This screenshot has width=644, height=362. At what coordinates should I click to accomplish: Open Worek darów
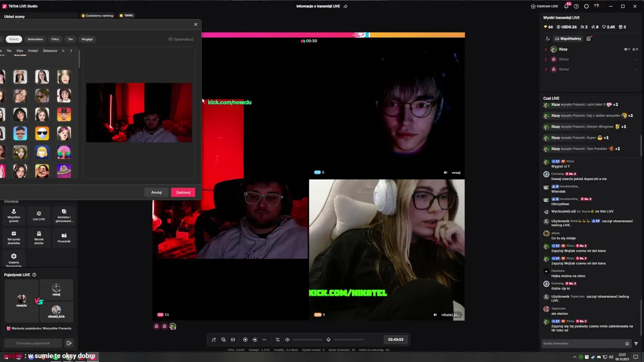[39, 238]
